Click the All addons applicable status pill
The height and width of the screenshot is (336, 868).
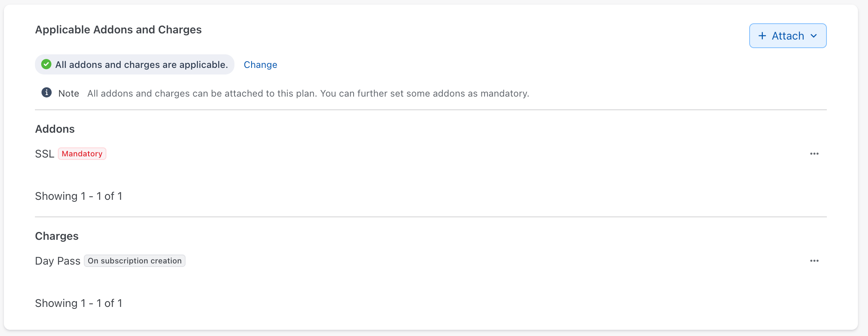tap(141, 64)
